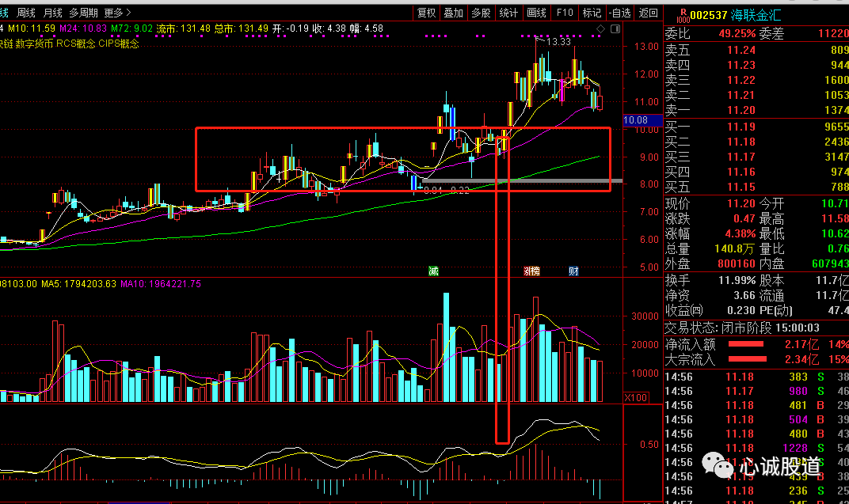The image size is (849, 504).
Task: Click the 14:56 trade row with volume 1228
Action: [x=756, y=449]
